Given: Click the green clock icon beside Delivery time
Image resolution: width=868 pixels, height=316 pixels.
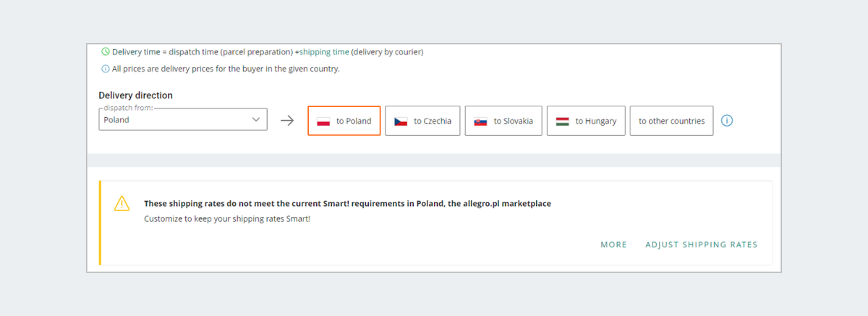Looking at the screenshot, I should (x=105, y=52).
